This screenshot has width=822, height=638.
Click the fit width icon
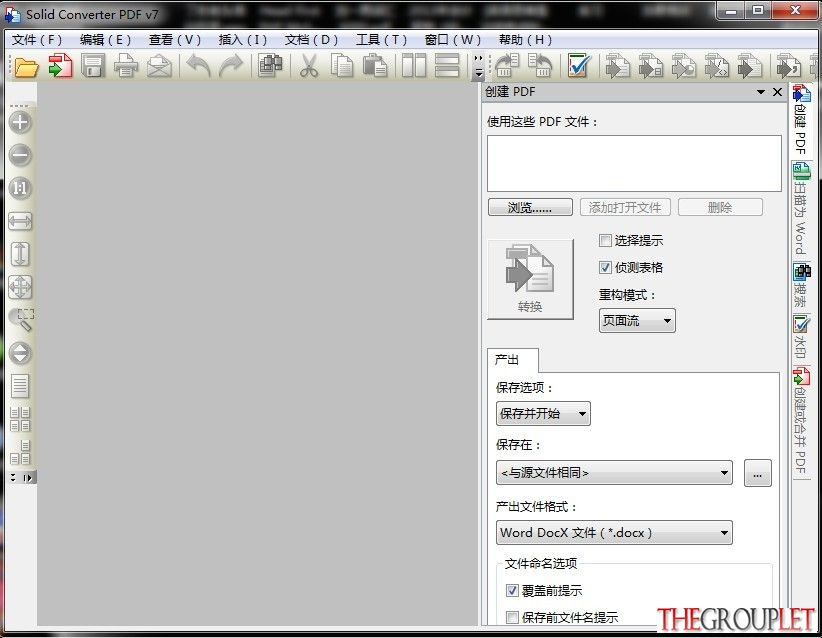(x=20, y=221)
